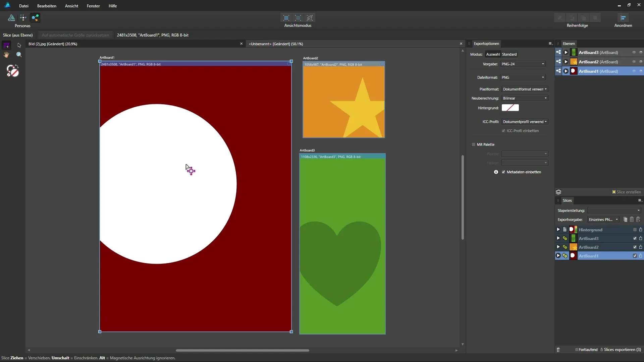The image size is (644, 362).
Task: Expand the Hintergrund slice row
Action: [558, 230]
